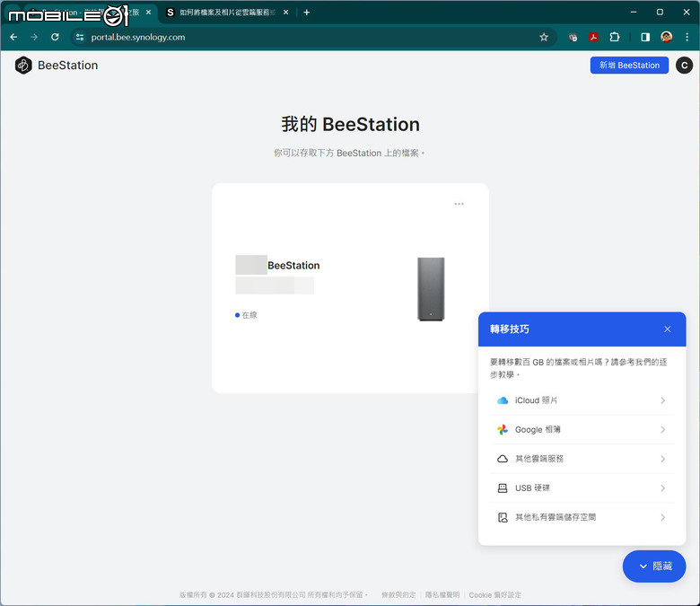Click the extension icon left of Acrobat
The image size is (700, 606).
click(x=573, y=37)
